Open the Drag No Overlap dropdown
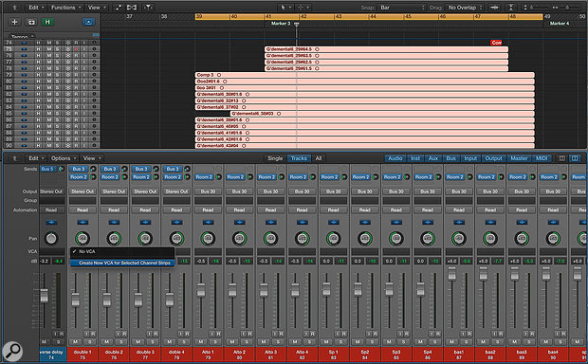 point(465,8)
